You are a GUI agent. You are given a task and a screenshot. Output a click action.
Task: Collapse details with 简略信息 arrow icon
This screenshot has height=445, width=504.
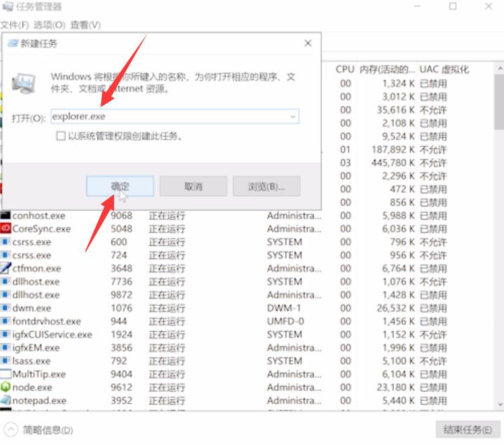point(11,429)
